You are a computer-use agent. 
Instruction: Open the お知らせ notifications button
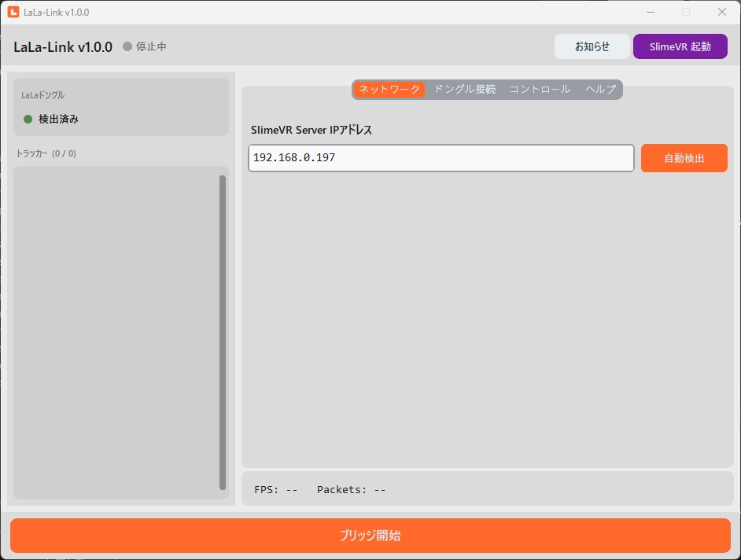592,46
